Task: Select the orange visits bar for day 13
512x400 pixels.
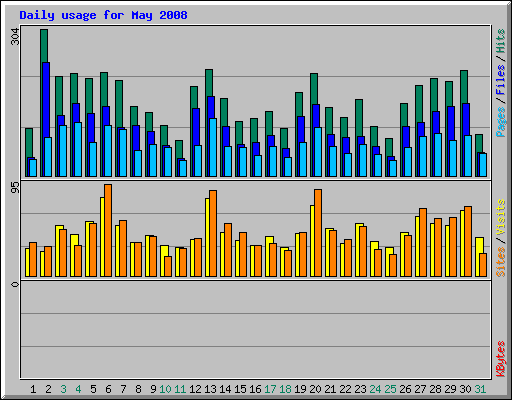Action: 213,233
